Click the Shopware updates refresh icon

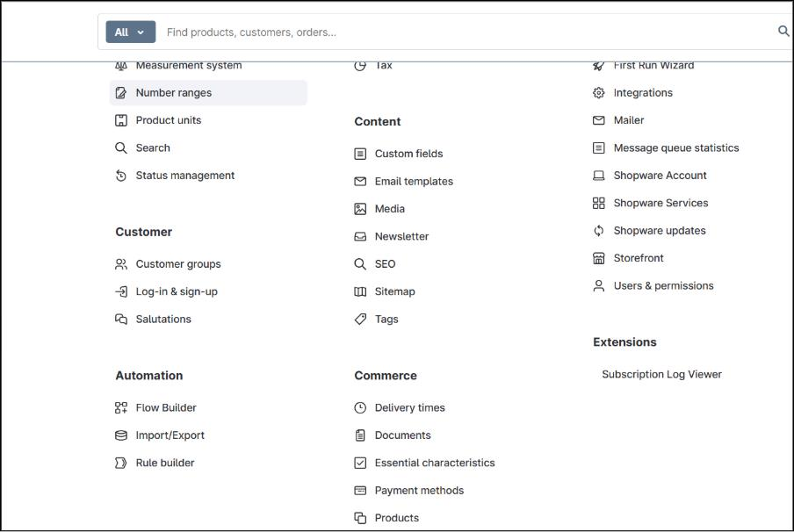pyautogui.click(x=597, y=230)
